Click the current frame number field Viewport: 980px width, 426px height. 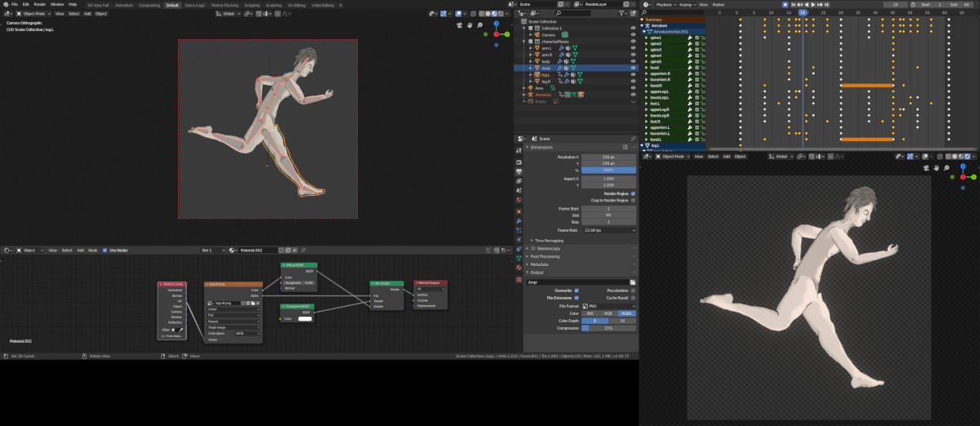(895, 5)
